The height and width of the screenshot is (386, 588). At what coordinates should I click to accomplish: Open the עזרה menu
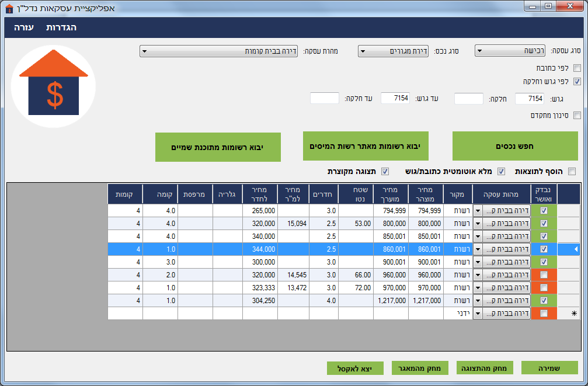click(23, 27)
